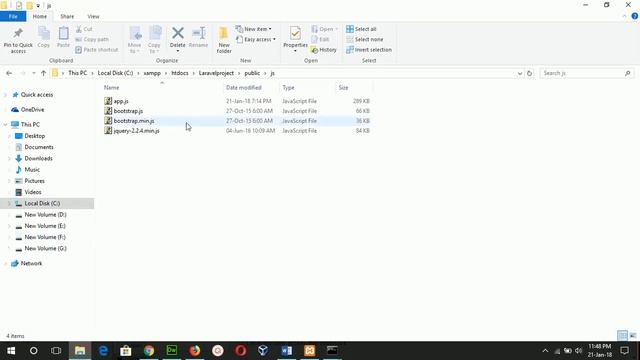Click the Delete red X icon
The image size is (640, 360).
click(178, 33)
